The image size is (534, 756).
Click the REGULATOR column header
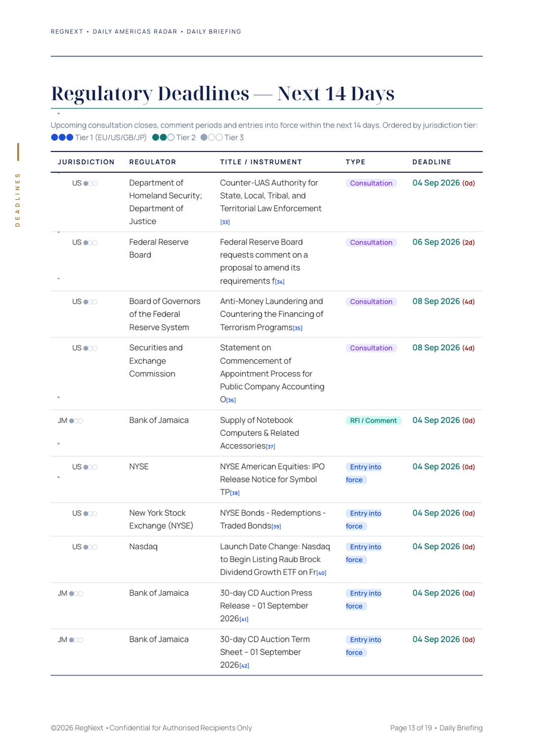point(153,162)
